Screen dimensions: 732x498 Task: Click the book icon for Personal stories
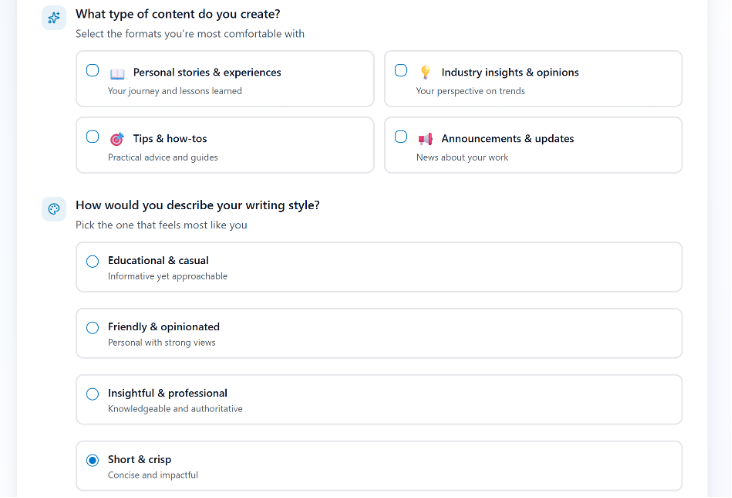click(x=117, y=73)
